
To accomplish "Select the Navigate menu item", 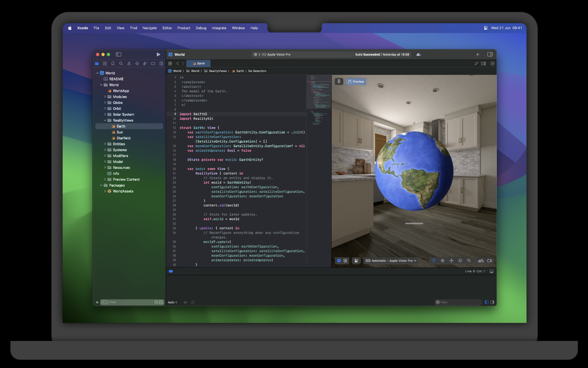I will [x=150, y=28].
